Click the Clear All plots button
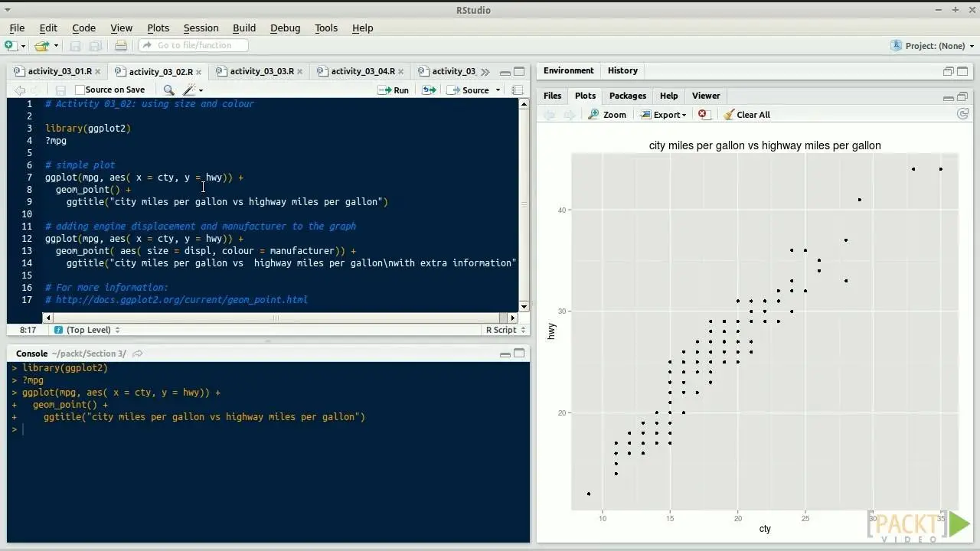The width and height of the screenshot is (980, 551). [746, 115]
